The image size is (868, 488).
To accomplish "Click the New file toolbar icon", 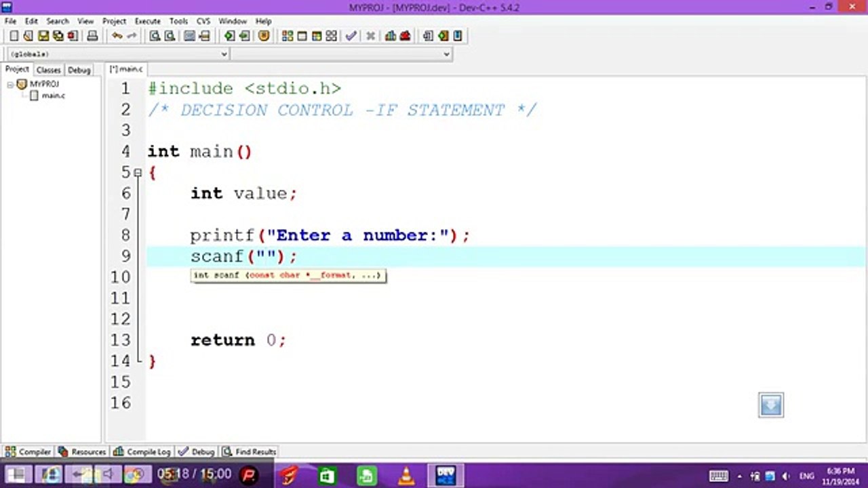I will [14, 36].
